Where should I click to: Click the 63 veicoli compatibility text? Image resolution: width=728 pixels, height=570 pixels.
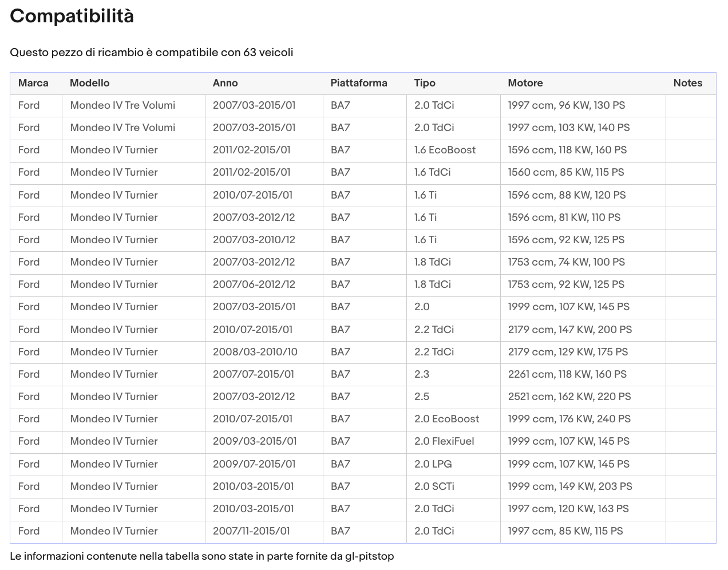pyautogui.click(x=268, y=53)
